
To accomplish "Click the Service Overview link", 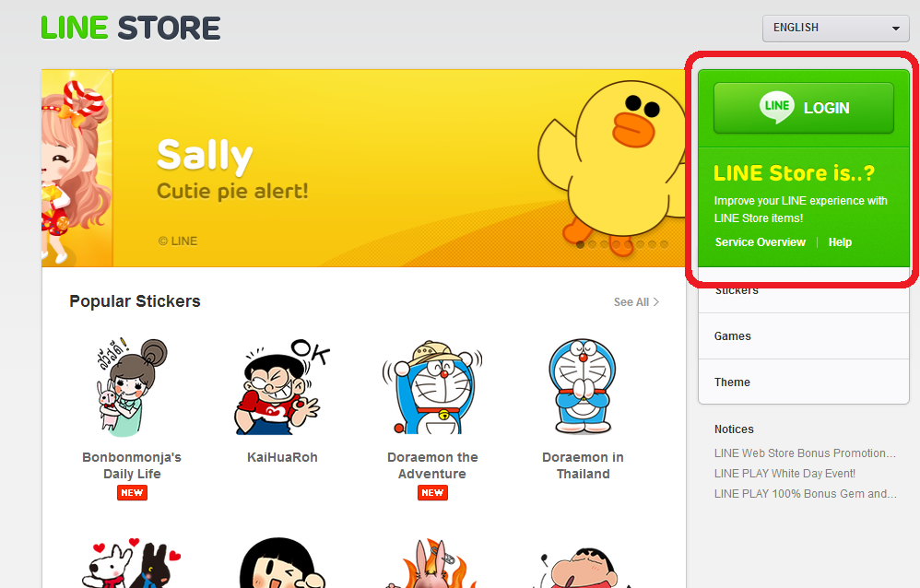I will pos(761,242).
